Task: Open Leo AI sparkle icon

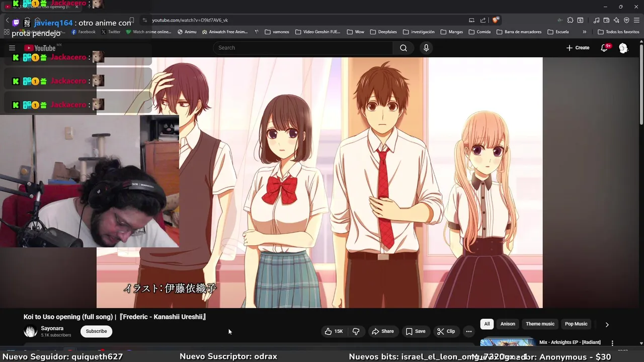Action: pos(616,20)
